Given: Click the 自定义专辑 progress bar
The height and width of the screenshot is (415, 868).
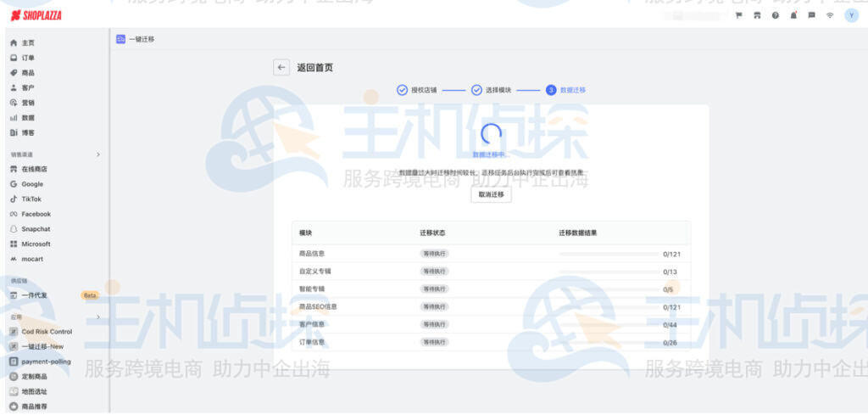Looking at the screenshot, I should click(609, 272).
